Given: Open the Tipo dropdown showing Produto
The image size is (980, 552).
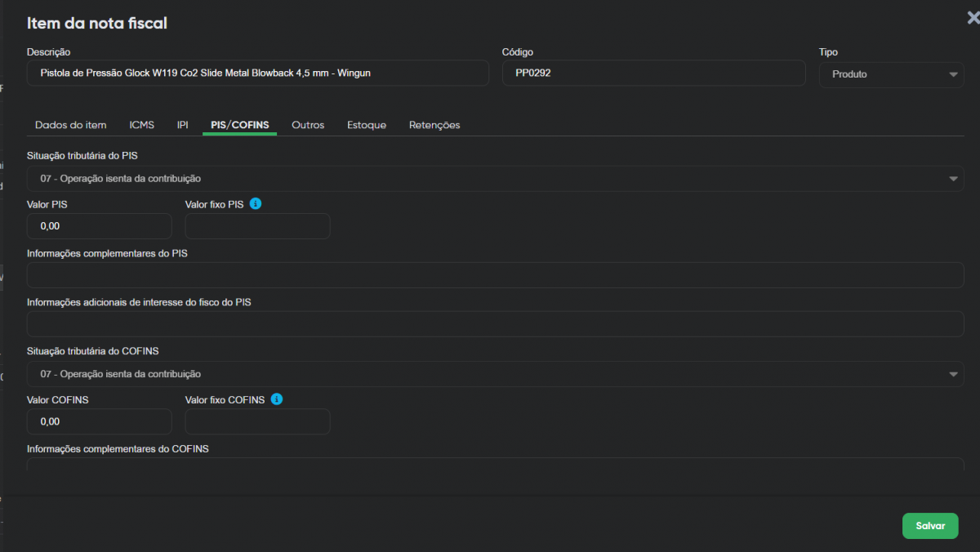Looking at the screenshot, I should click(x=891, y=74).
